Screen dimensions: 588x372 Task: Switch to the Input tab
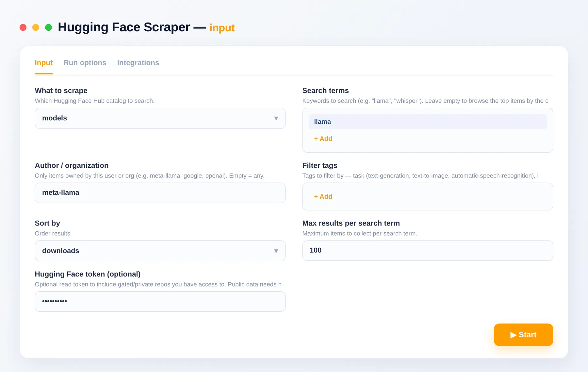pyautogui.click(x=43, y=63)
